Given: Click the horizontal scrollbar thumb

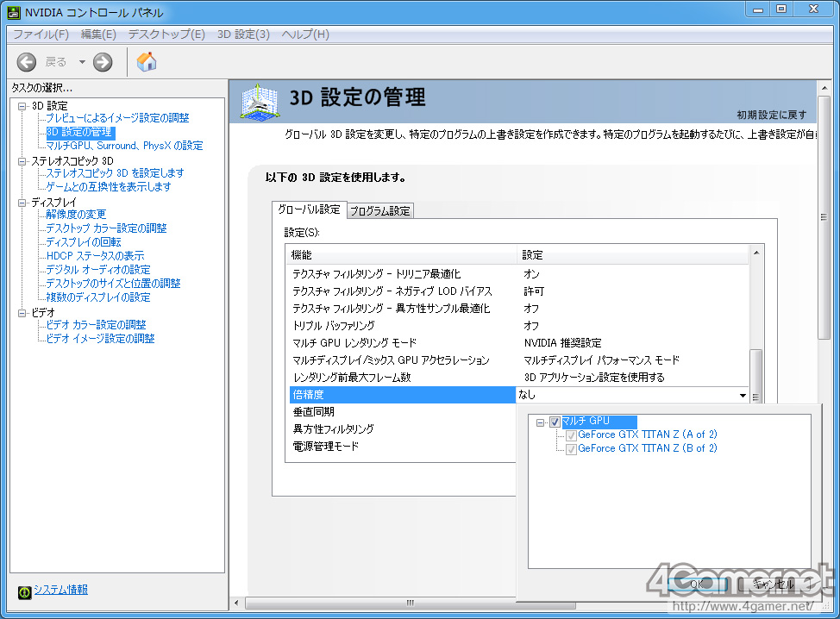Looking at the screenshot, I should 411,603.
